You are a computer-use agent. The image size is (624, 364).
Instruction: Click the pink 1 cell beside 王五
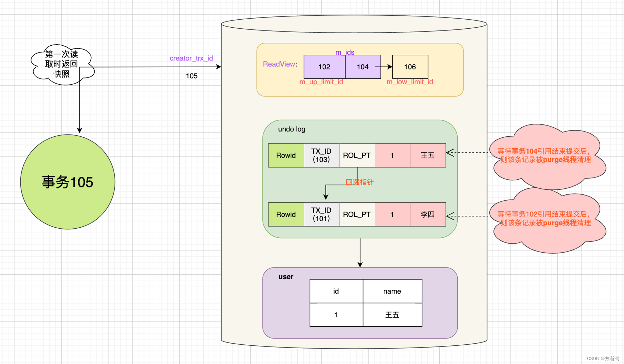pos(392,155)
